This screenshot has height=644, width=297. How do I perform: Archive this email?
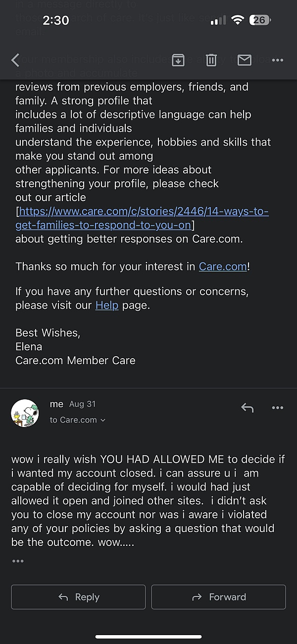178,60
